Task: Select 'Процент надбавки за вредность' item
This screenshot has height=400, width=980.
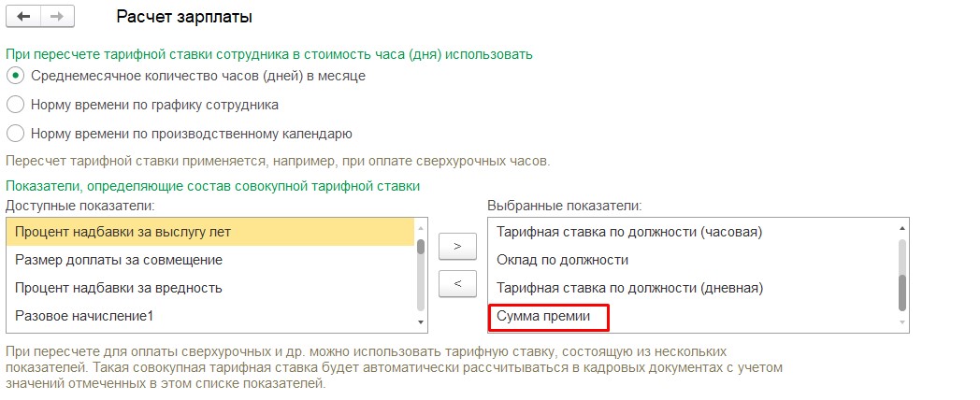Action: 119,288
